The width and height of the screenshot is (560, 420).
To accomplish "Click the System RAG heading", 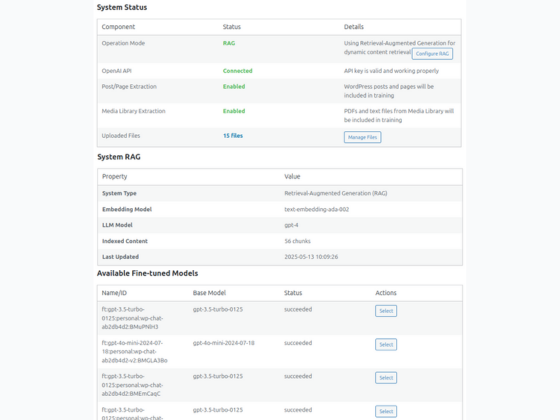I will coord(119,157).
